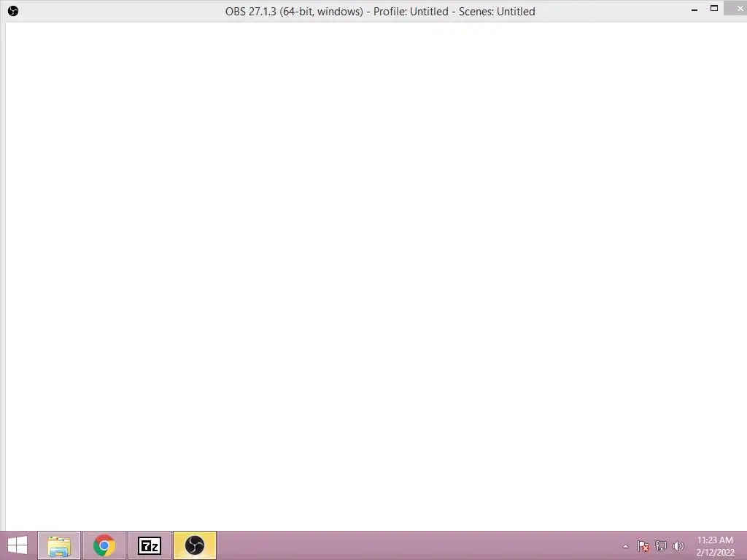Click the OBS 27.1.3 window title text
The width and height of the screenshot is (747, 560).
coord(380,12)
